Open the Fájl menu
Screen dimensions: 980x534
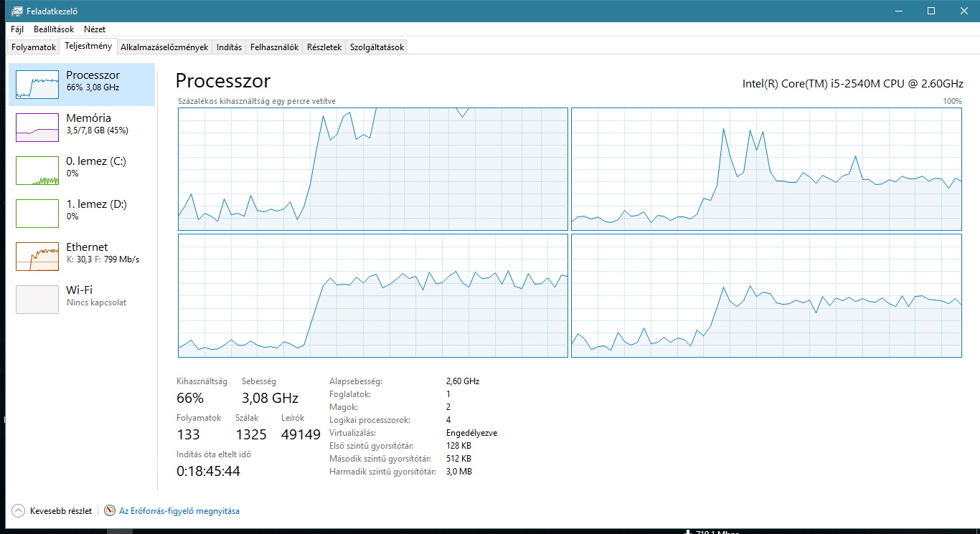(x=18, y=29)
